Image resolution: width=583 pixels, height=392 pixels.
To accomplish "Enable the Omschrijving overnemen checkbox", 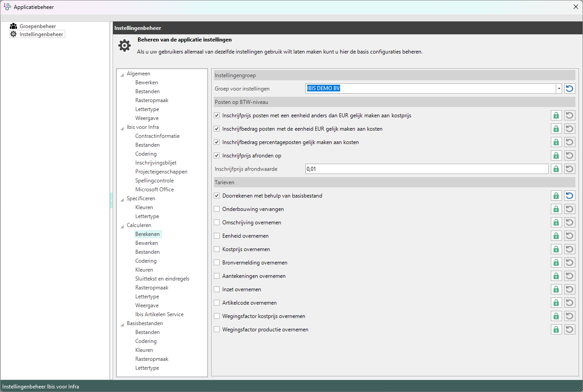I will click(217, 223).
